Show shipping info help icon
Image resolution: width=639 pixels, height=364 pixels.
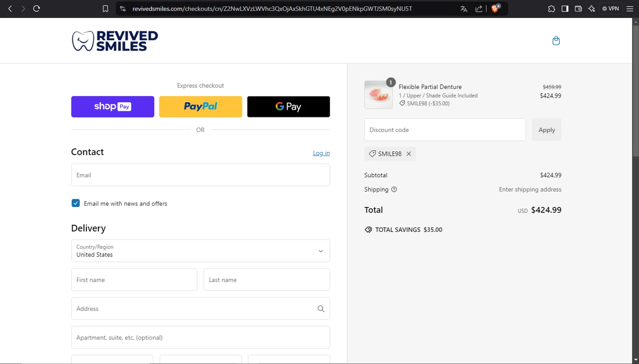pos(394,189)
